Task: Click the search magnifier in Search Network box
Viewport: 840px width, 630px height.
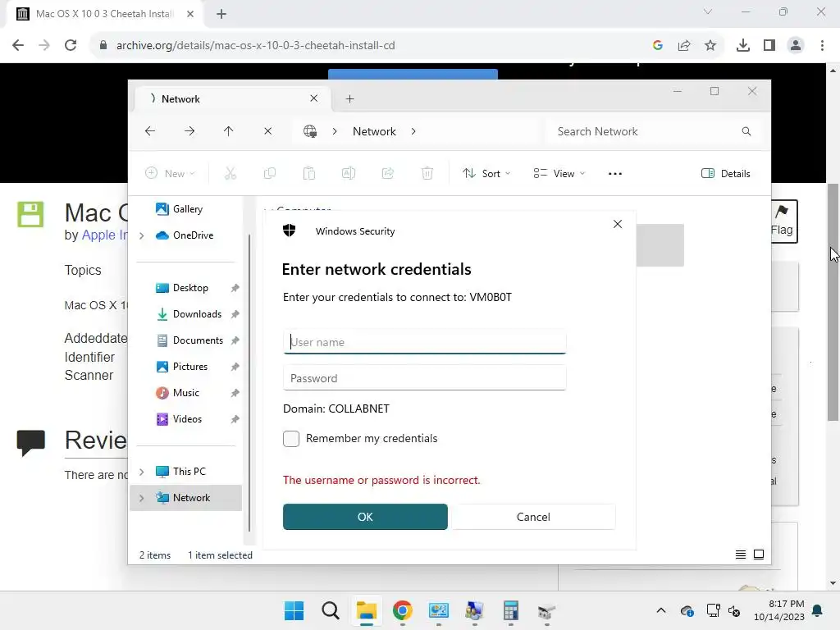Action: click(x=746, y=131)
